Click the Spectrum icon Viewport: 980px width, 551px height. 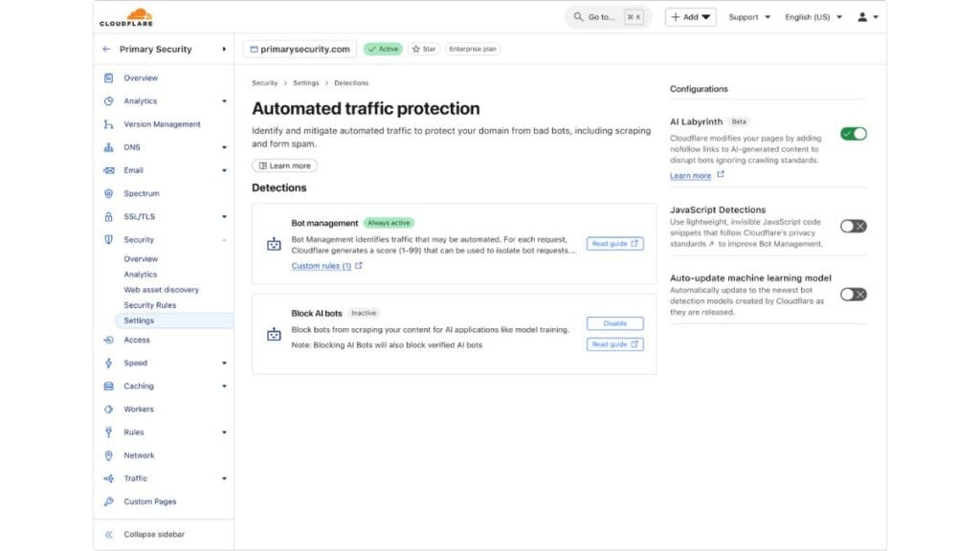point(109,193)
